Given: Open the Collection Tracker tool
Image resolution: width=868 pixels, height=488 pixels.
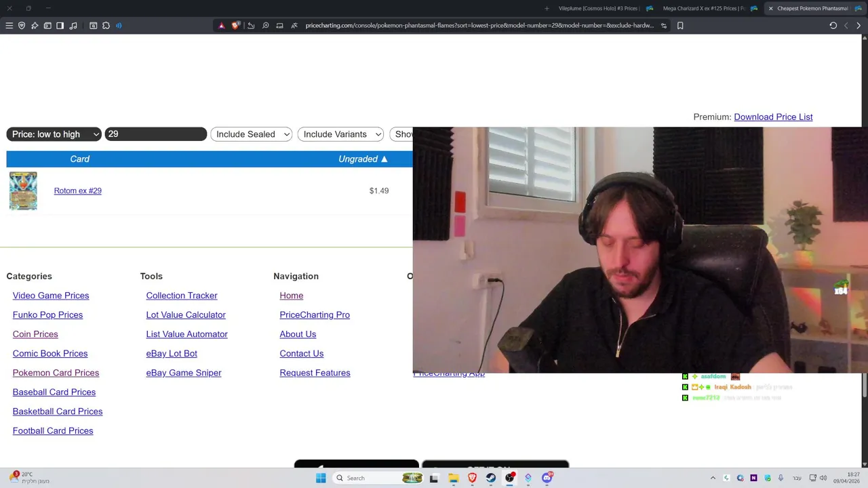Looking at the screenshot, I should [182, 296].
